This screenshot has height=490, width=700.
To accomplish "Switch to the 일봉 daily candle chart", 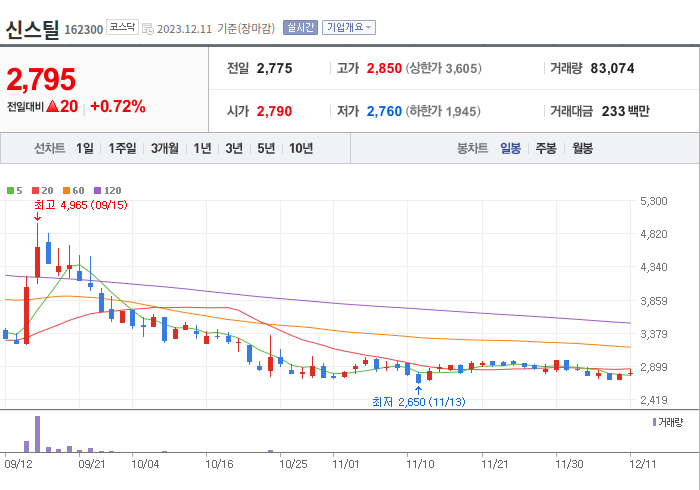I will (x=510, y=148).
